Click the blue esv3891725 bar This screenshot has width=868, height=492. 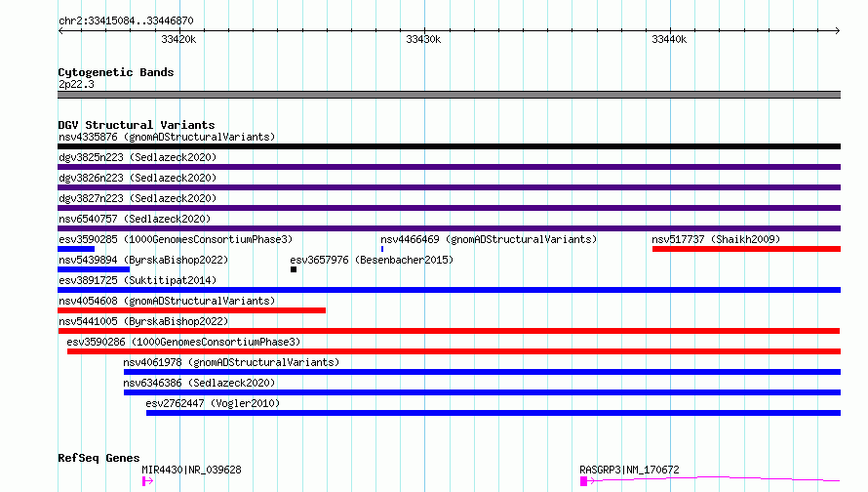pos(449,290)
